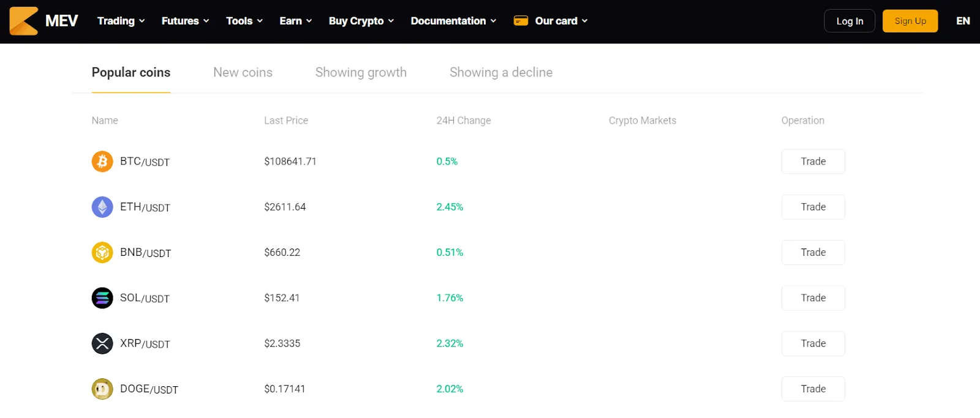Click the Bitcoin coin icon
This screenshot has width=980, height=418.
click(102, 162)
